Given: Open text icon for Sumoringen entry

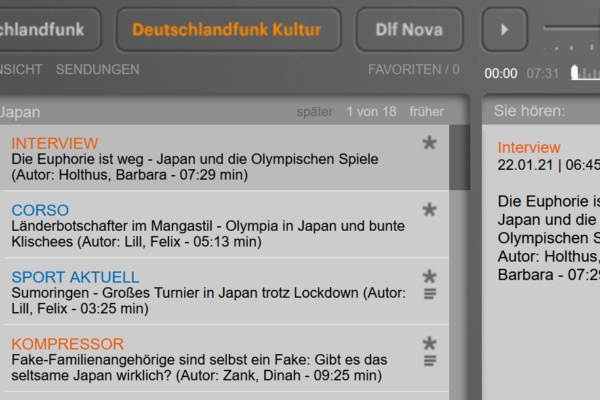Looking at the screenshot, I should click(430, 294).
